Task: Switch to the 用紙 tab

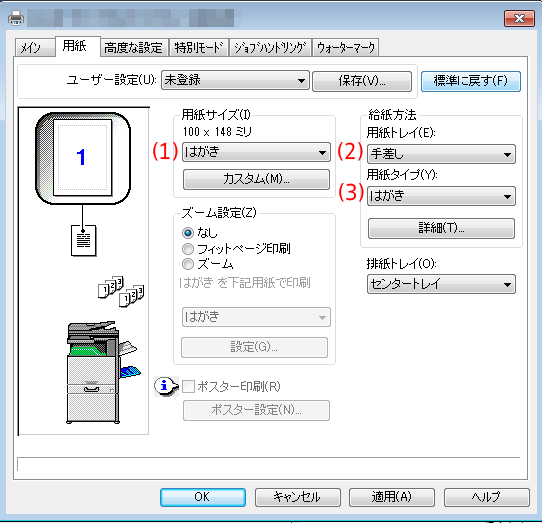Action: (78, 46)
